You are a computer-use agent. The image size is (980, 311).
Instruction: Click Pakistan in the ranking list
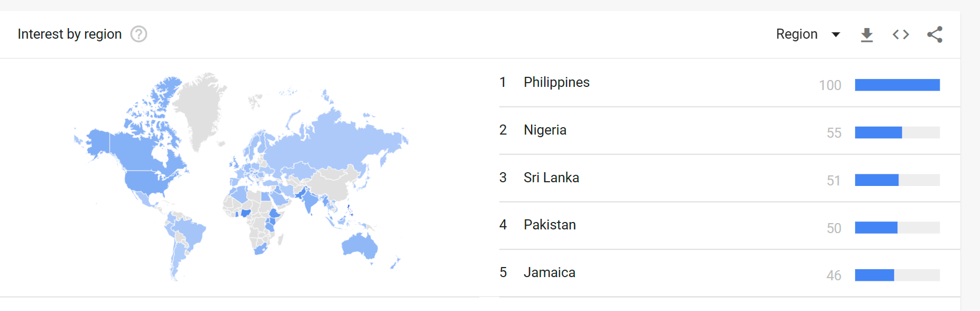click(550, 225)
